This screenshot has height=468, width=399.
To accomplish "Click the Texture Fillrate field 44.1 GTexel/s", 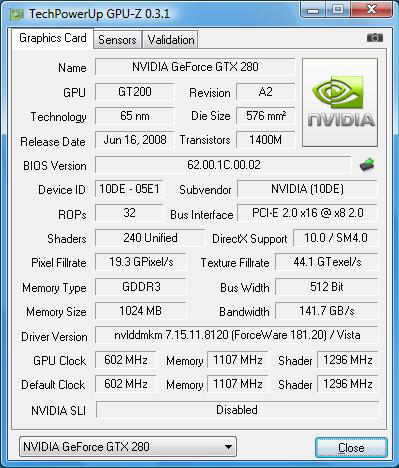I will (x=327, y=262).
